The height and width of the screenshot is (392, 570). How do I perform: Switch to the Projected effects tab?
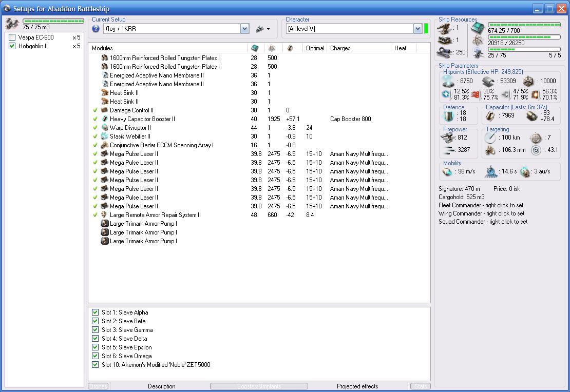pos(357,386)
